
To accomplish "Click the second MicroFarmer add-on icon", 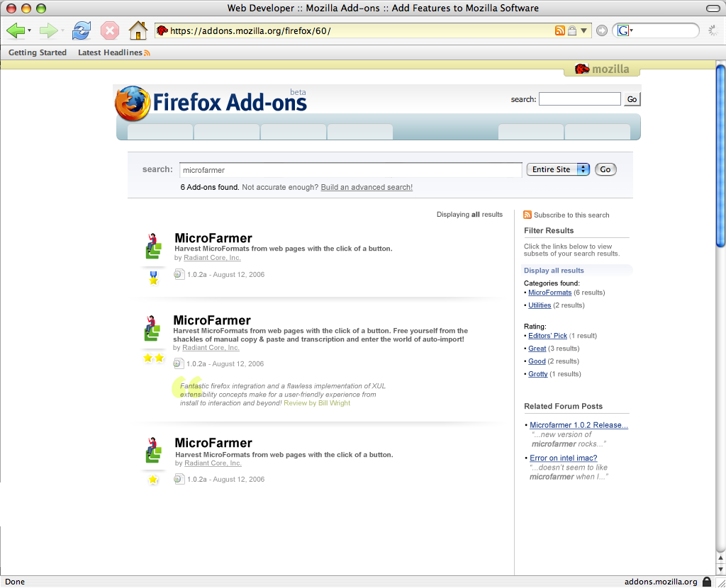I will (x=152, y=329).
